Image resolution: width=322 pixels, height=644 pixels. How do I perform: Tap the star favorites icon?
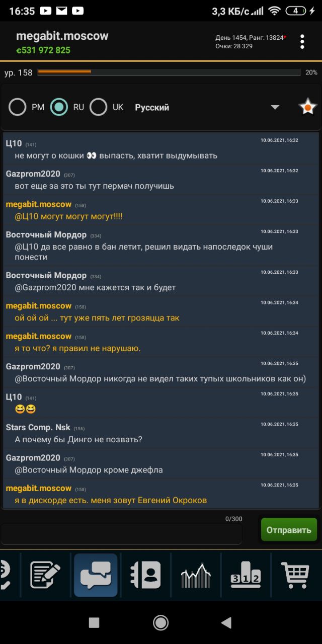(x=307, y=107)
